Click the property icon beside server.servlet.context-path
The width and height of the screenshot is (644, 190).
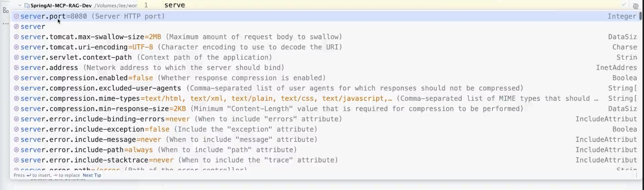tap(16, 57)
